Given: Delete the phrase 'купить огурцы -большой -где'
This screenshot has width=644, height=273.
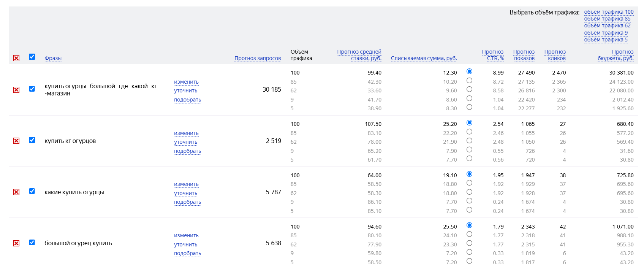Looking at the screenshot, I should tap(16, 90).
